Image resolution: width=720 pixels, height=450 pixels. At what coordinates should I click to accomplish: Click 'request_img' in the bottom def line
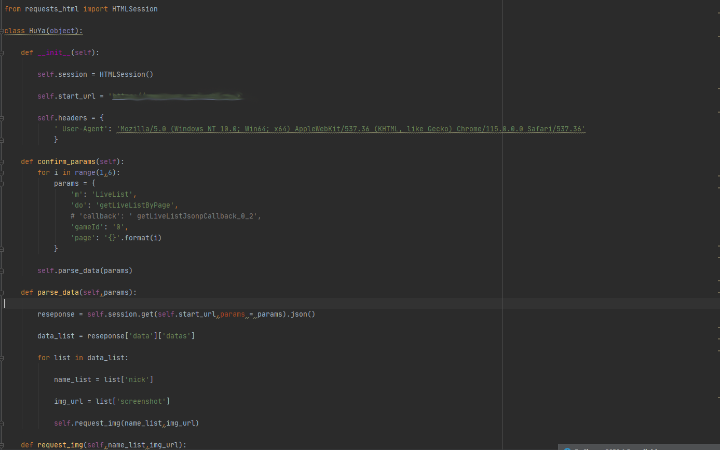[60, 445]
